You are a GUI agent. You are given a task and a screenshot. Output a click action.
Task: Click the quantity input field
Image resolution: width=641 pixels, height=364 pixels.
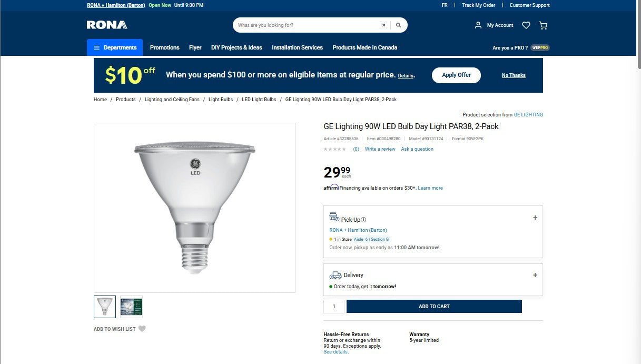click(x=334, y=306)
